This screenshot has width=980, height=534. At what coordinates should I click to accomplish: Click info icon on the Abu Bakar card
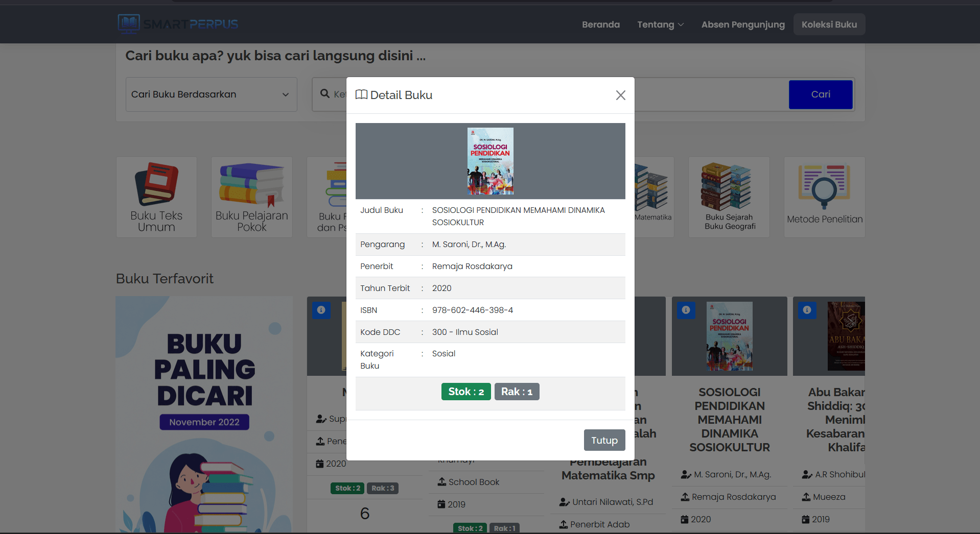pos(807,310)
